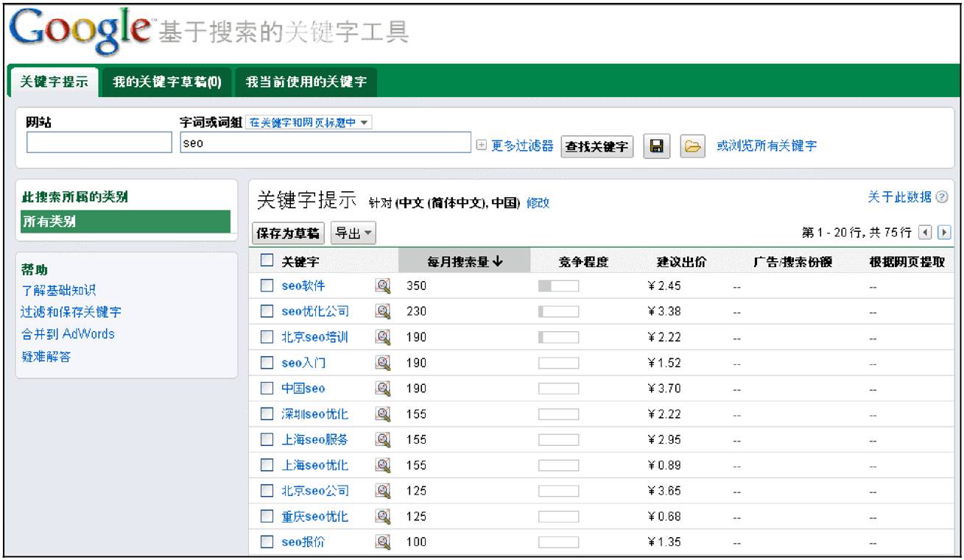
Task: Click the 网站 input field
Action: tap(99, 143)
